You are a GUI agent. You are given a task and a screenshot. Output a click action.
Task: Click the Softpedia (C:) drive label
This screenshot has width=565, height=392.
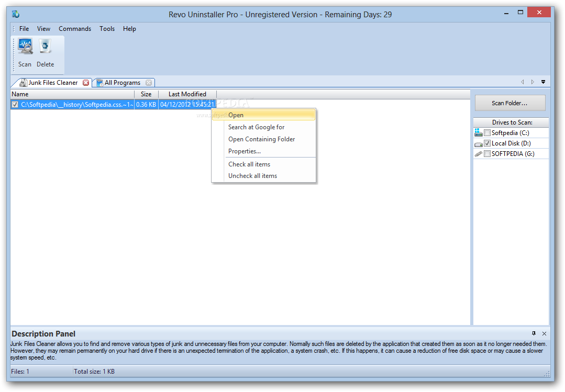(x=510, y=133)
